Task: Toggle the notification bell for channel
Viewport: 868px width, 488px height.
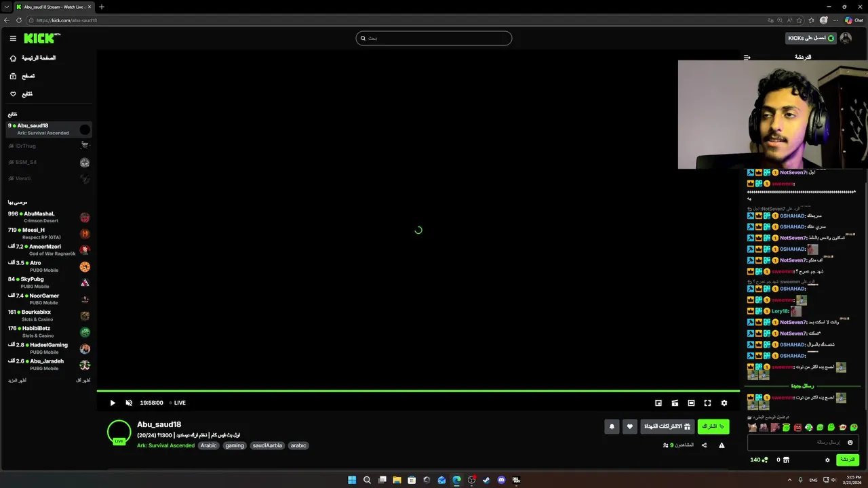Action: click(x=612, y=426)
